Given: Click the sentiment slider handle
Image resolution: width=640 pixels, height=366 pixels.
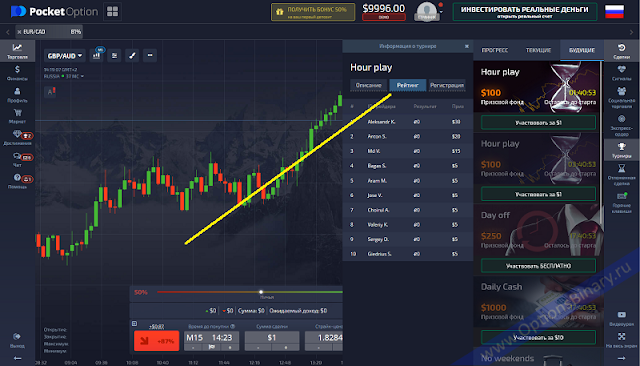Looking at the screenshot, I should (x=261, y=292).
